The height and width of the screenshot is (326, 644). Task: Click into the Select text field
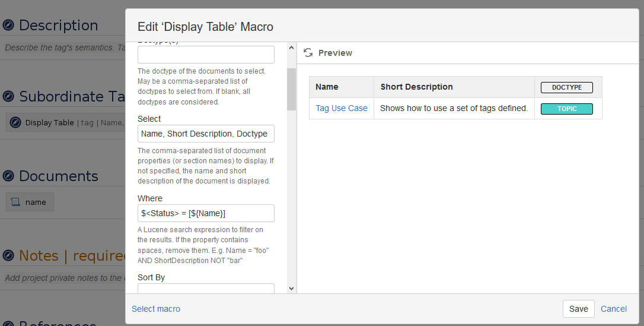pyautogui.click(x=206, y=134)
